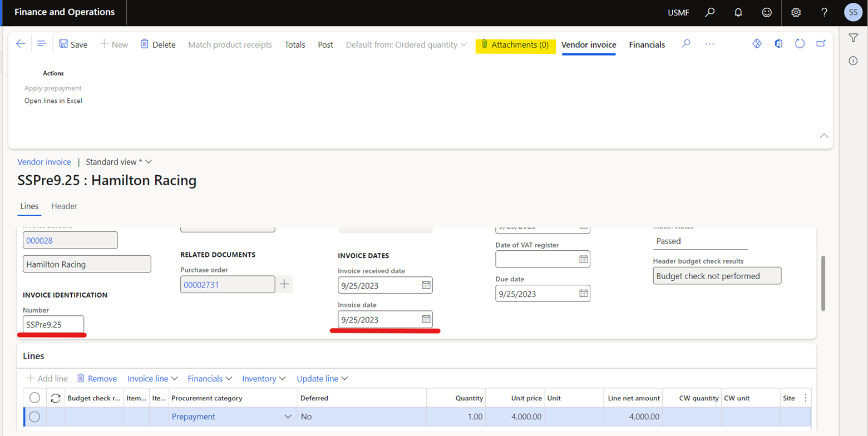Click the refresh page icon
Viewport: 868px width, 436px height.
pos(800,44)
